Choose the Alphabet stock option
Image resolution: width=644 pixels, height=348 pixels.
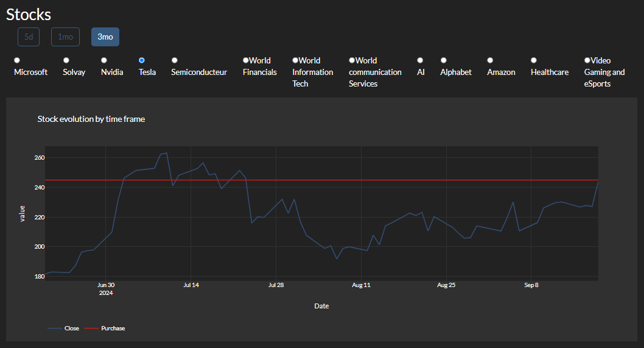pos(444,60)
